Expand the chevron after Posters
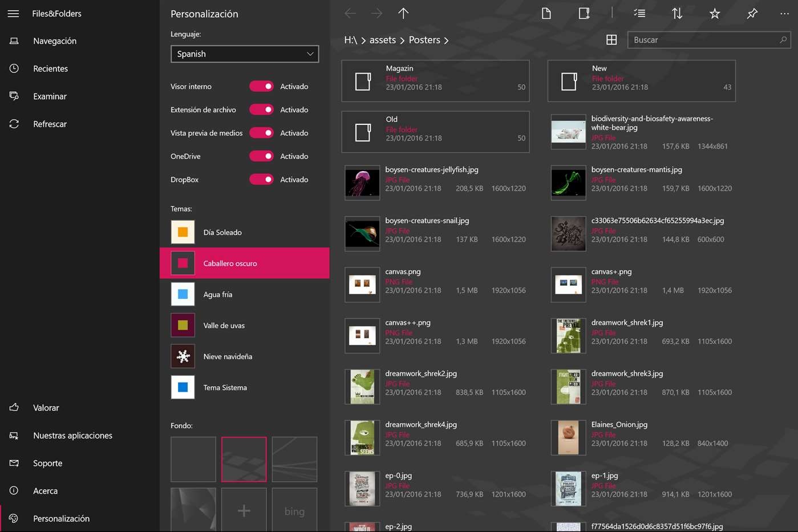Image resolution: width=798 pixels, height=532 pixels. [446, 40]
